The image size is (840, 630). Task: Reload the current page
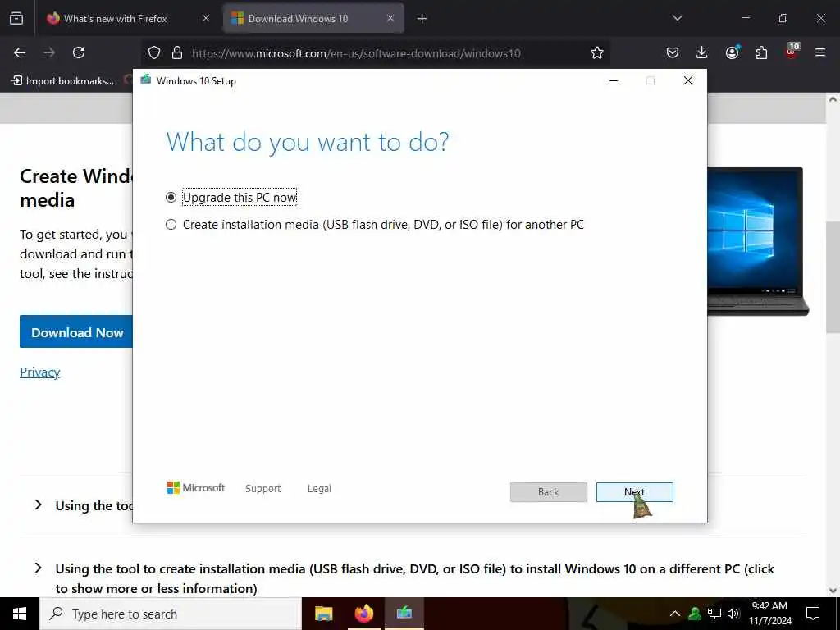(x=79, y=52)
